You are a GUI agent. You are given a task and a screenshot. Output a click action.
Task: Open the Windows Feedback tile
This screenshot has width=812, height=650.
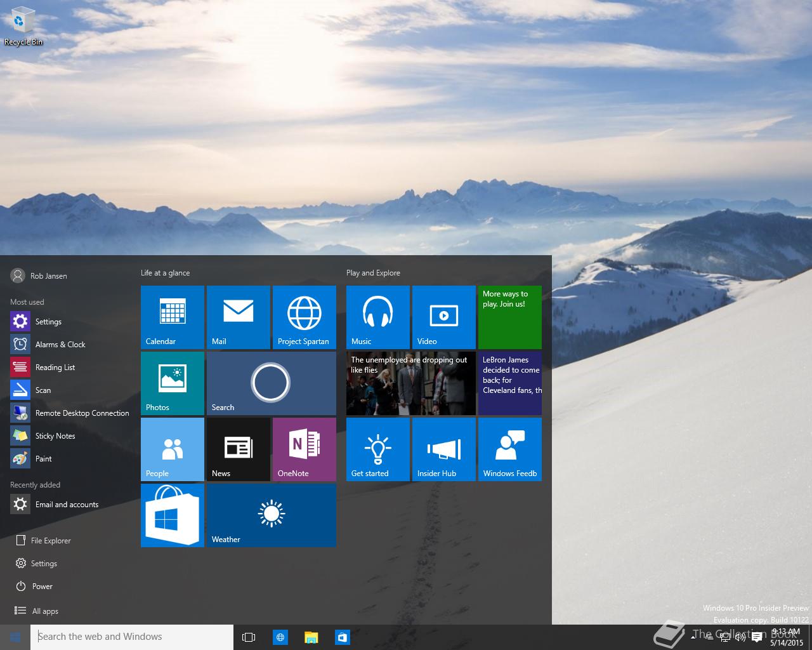(x=510, y=449)
